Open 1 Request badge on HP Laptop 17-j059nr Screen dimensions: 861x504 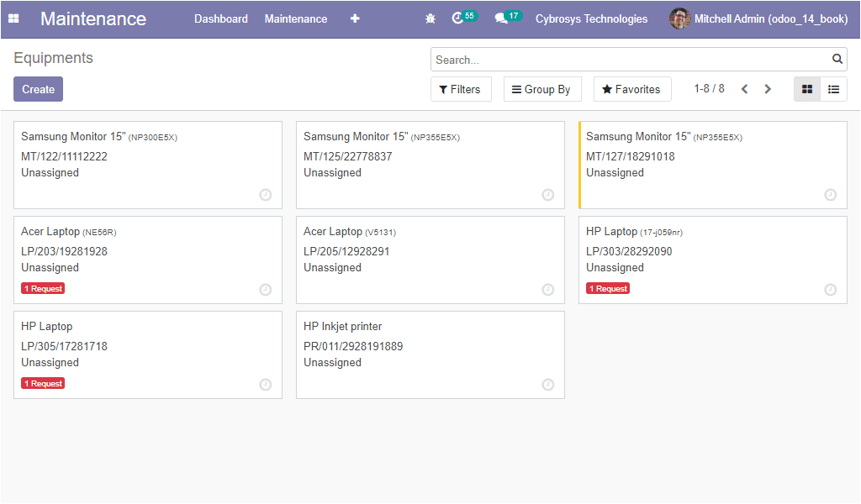pos(608,288)
